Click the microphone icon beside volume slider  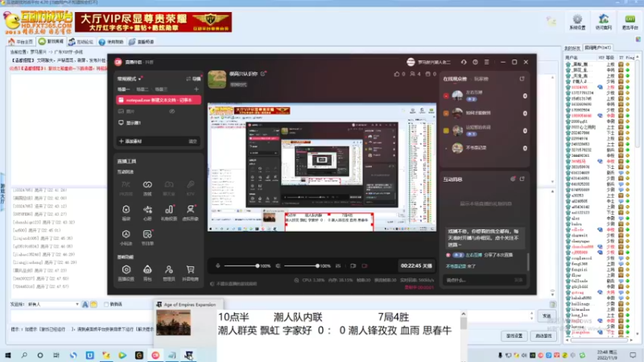218,265
